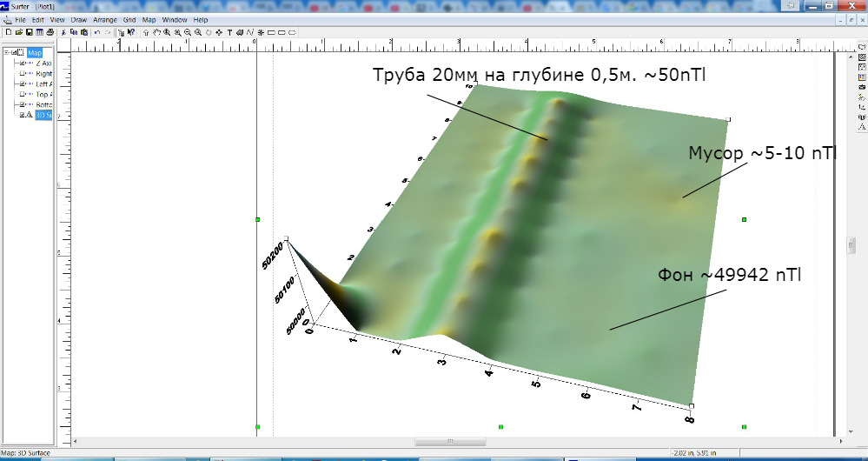Uncheck the Bottom Axis checkbox
The width and height of the screenshot is (868, 461).
coord(23,104)
